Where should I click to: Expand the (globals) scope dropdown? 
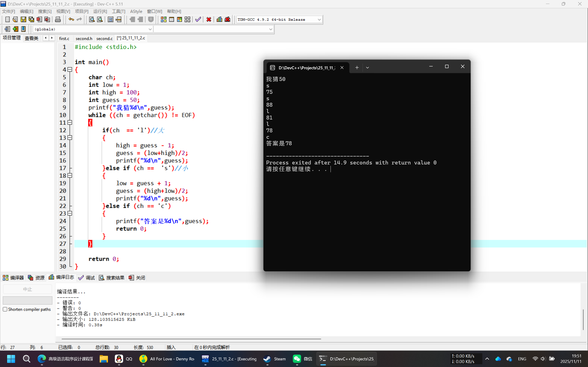(x=150, y=29)
